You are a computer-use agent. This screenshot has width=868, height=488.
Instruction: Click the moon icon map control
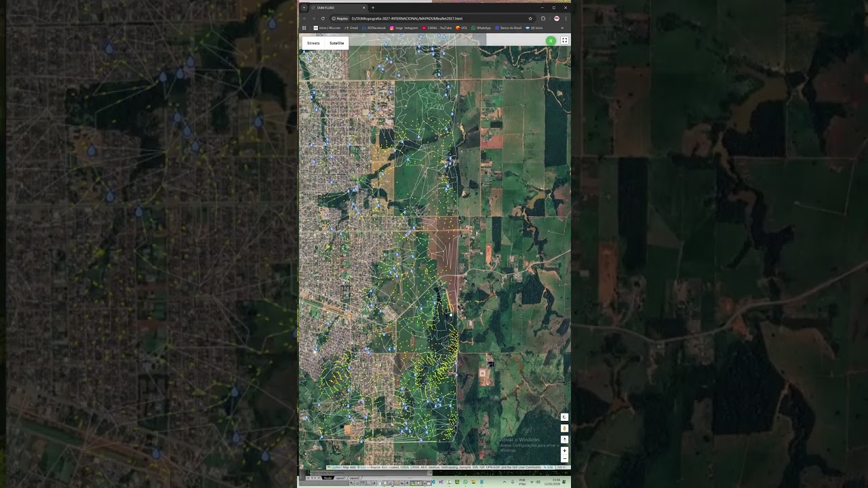click(564, 417)
